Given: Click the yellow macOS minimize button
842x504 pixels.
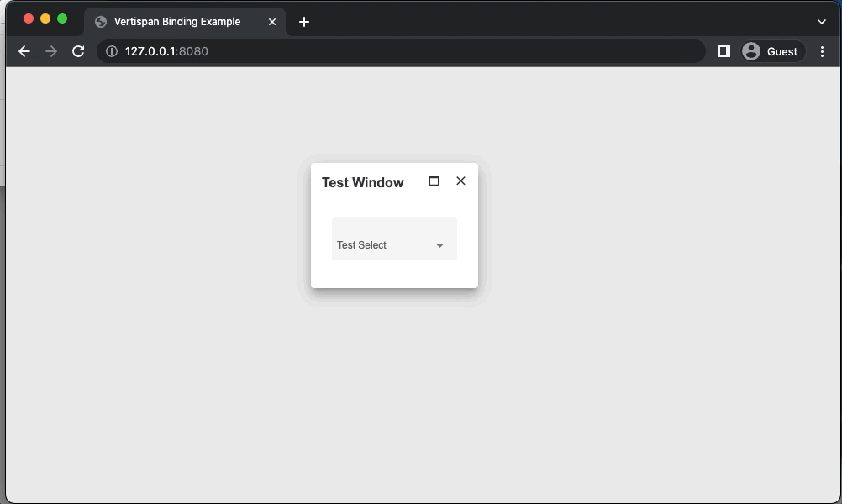Looking at the screenshot, I should click(x=45, y=18).
